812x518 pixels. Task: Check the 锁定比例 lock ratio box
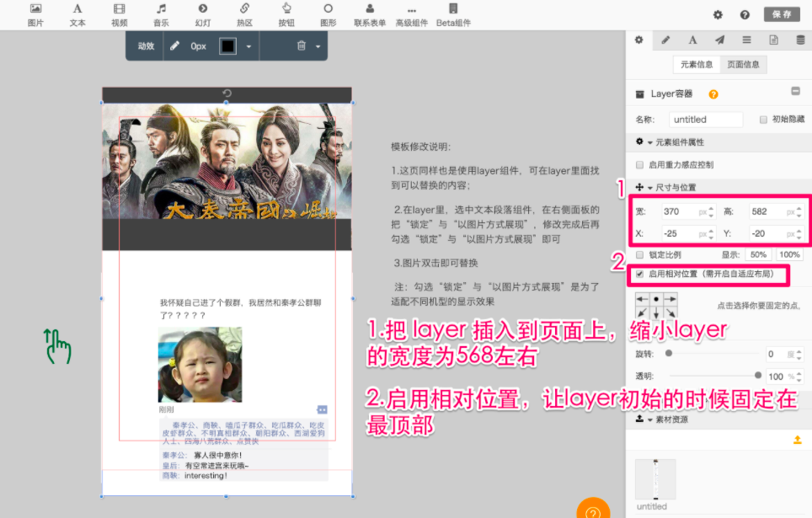[640, 254]
